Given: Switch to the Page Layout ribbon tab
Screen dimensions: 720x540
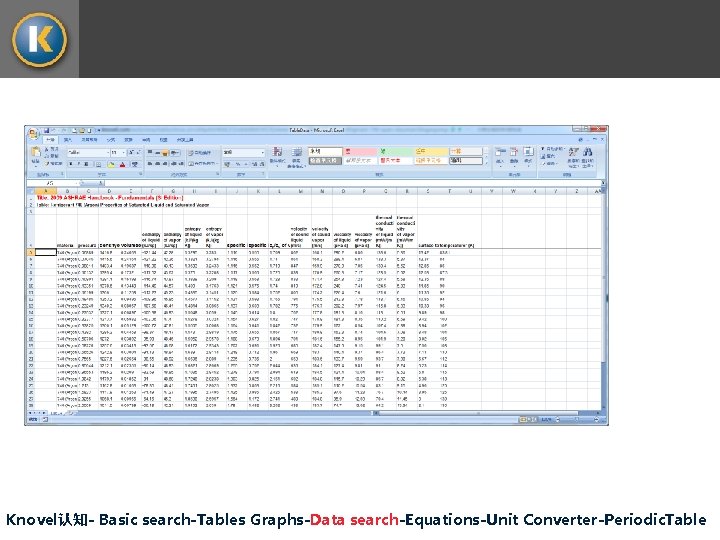Looking at the screenshot, I should click(89, 140).
